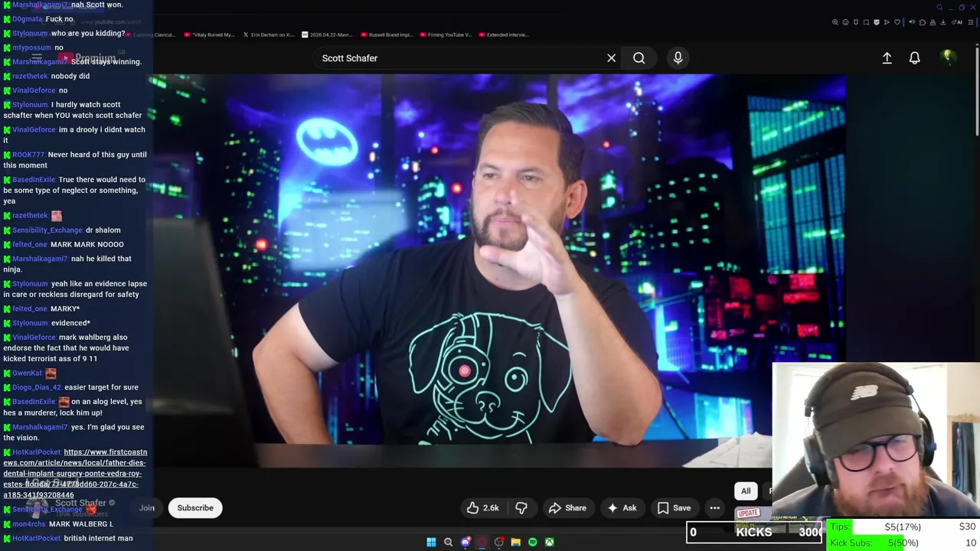Image resolution: width=980 pixels, height=551 pixels.
Task: Open OBS Studio from taskbar
Action: tap(498, 543)
